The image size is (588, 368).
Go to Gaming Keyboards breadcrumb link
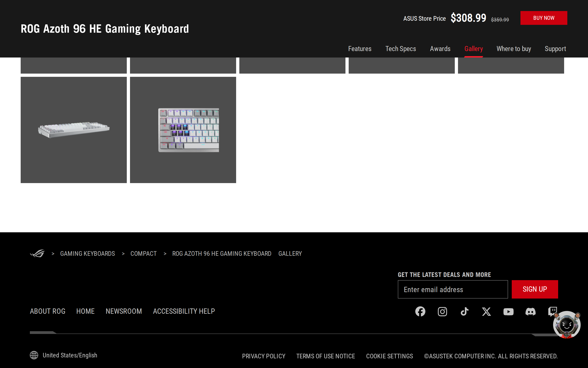click(x=88, y=254)
